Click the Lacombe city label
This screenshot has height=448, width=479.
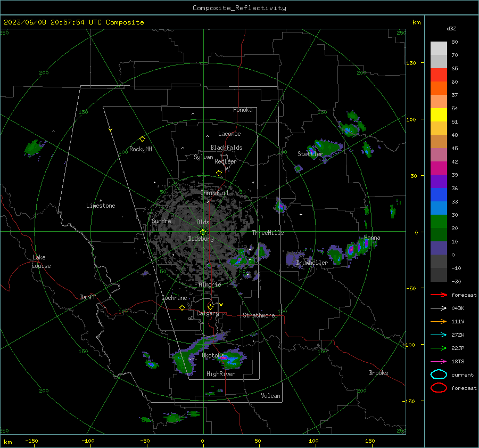point(229,134)
